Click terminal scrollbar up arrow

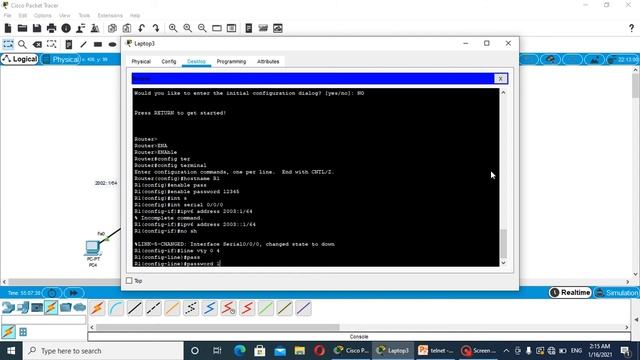point(503,93)
